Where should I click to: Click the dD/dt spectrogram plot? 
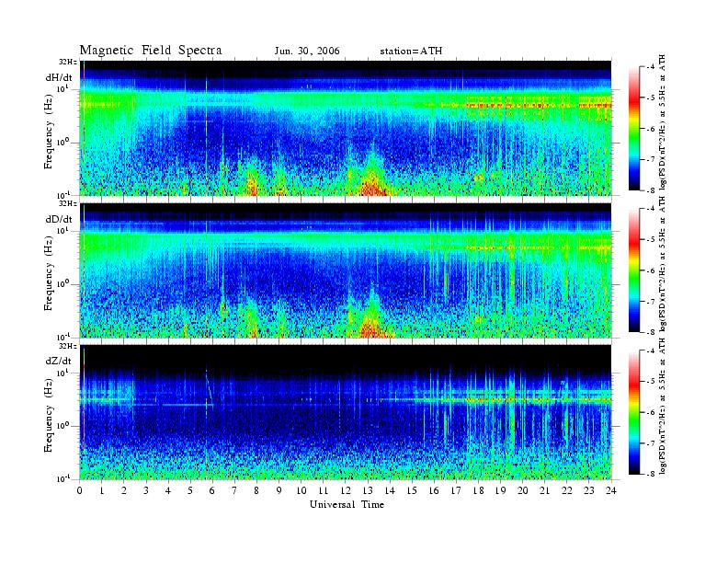point(346,270)
